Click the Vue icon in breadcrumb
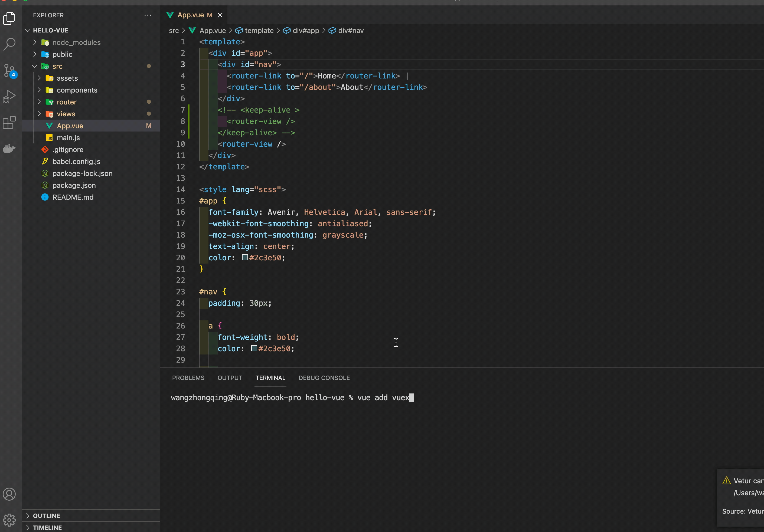764x532 pixels. (x=192, y=31)
